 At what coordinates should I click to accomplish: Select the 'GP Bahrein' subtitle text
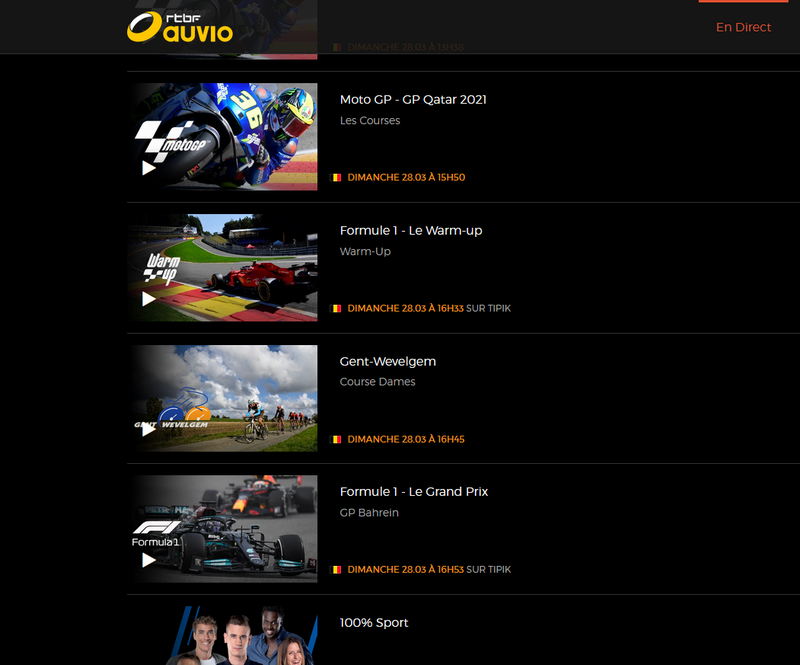pos(369,512)
